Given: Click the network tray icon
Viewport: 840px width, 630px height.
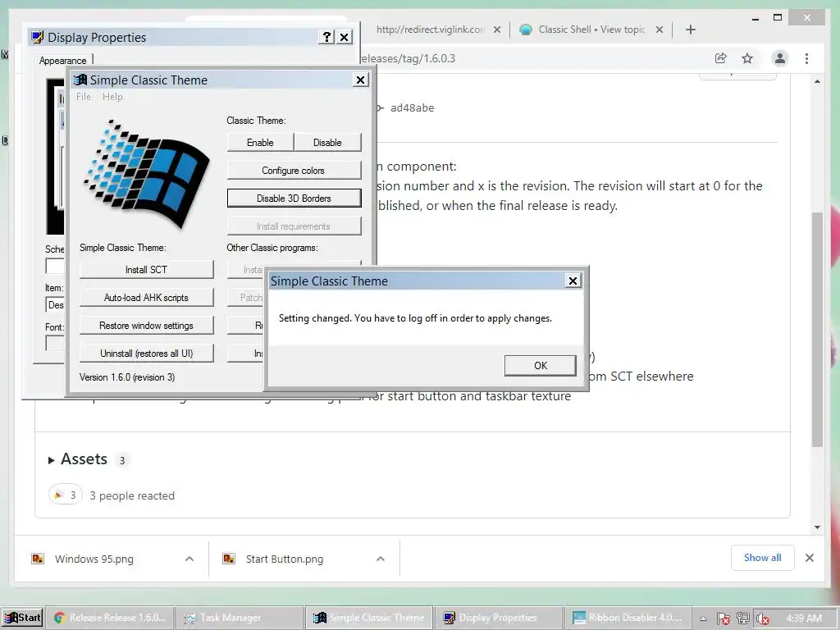Looking at the screenshot, I should tap(742, 619).
